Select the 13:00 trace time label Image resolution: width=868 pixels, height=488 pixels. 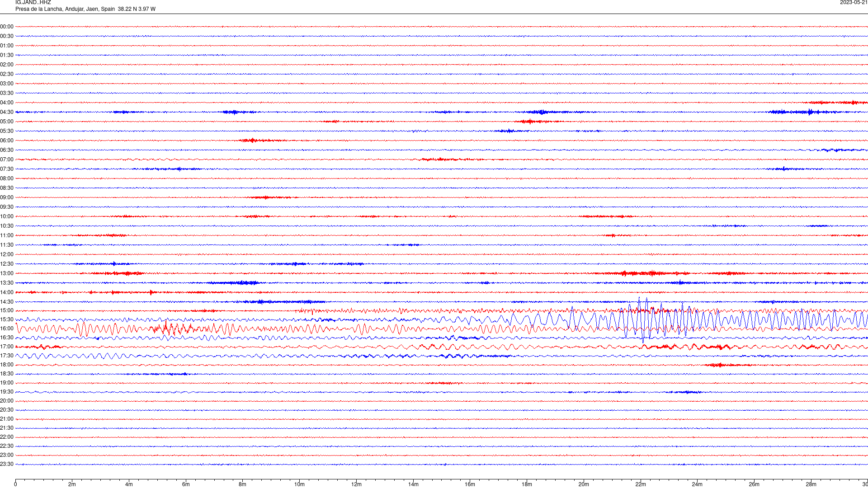click(x=7, y=273)
